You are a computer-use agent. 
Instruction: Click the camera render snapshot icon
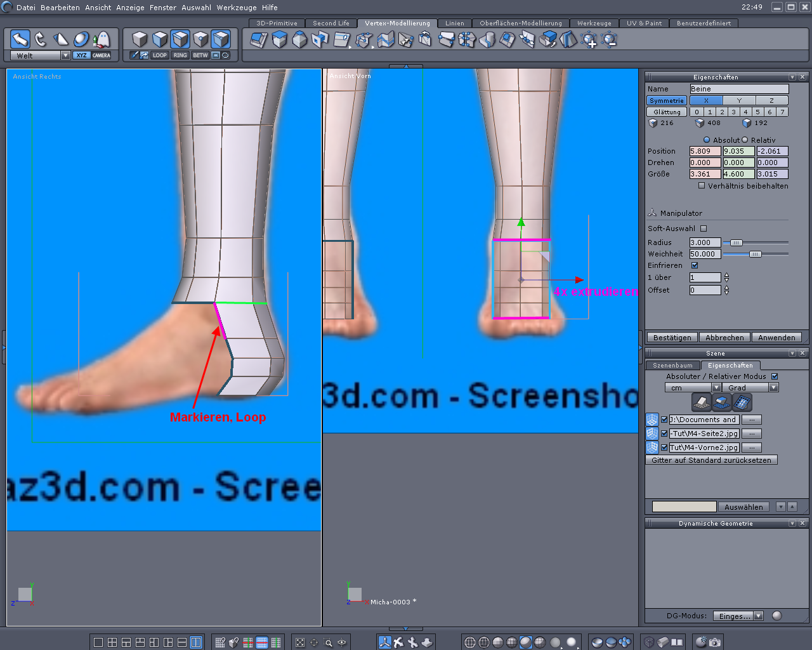(715, 642)
